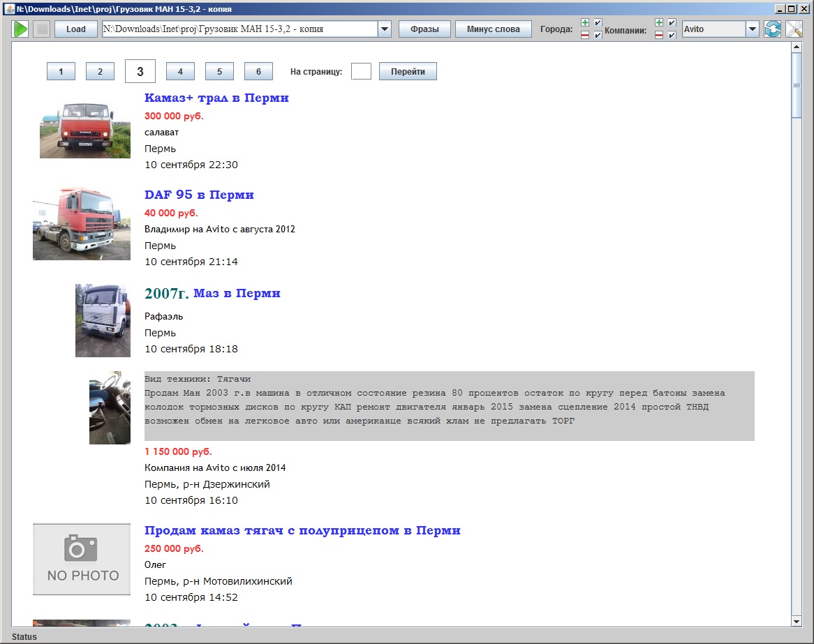
Task: Go to results page 1
Action: [x=61, y=72]
